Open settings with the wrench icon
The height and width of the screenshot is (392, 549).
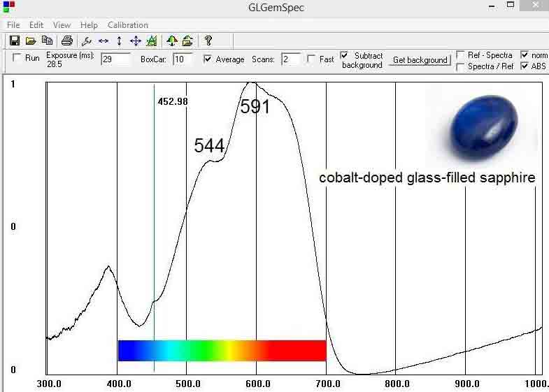coord(87,41)
